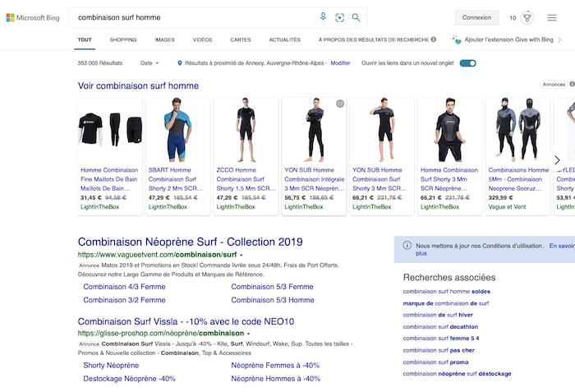The height and width of the screenshot is (392, 575).
Task: Toggle open links in new tab switch
Action: tap(468, 63)
